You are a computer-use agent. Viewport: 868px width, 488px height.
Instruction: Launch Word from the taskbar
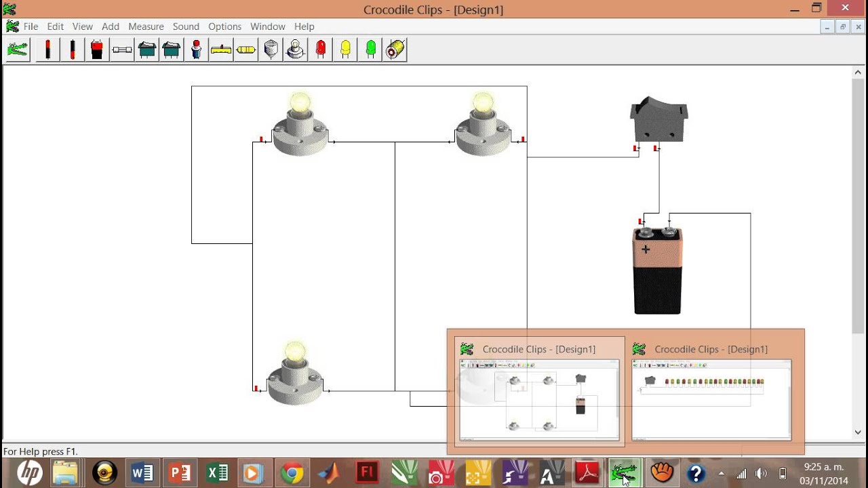(x=142, y=472)
